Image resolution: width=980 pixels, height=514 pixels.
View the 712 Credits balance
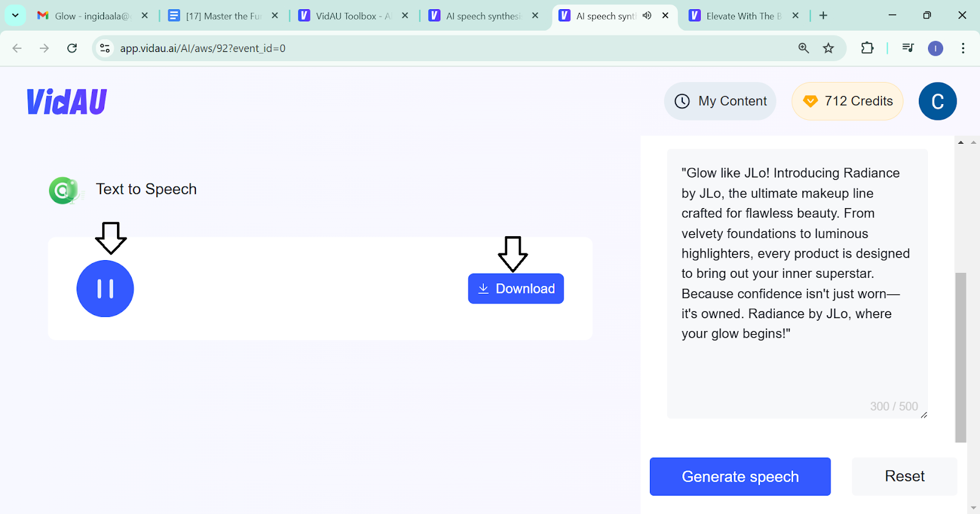click(x=848, y=101)
